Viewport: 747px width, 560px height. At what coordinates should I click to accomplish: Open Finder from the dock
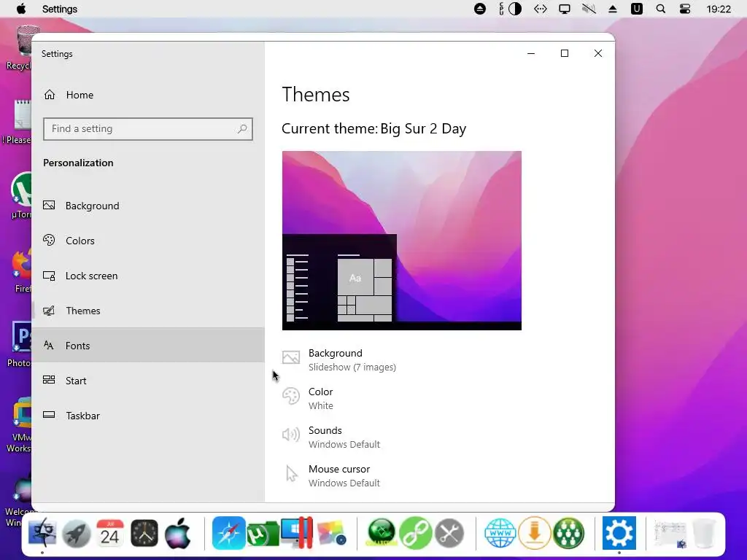coord(42,532)
